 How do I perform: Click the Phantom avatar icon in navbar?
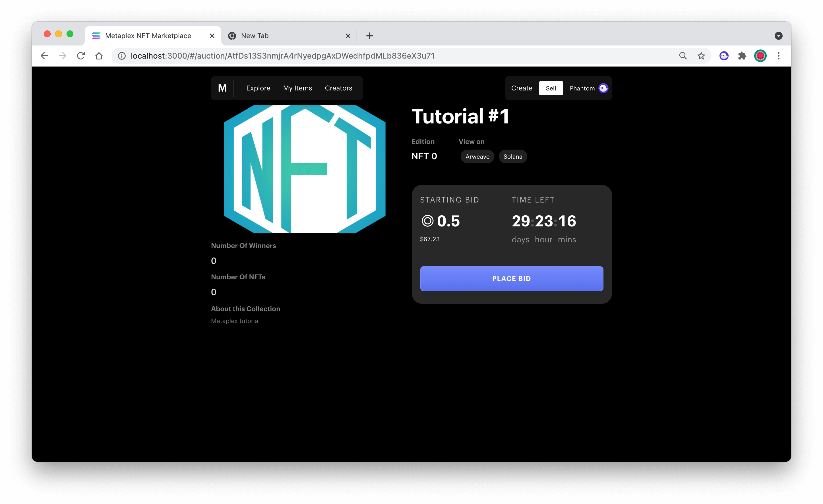tap(603, 88)
